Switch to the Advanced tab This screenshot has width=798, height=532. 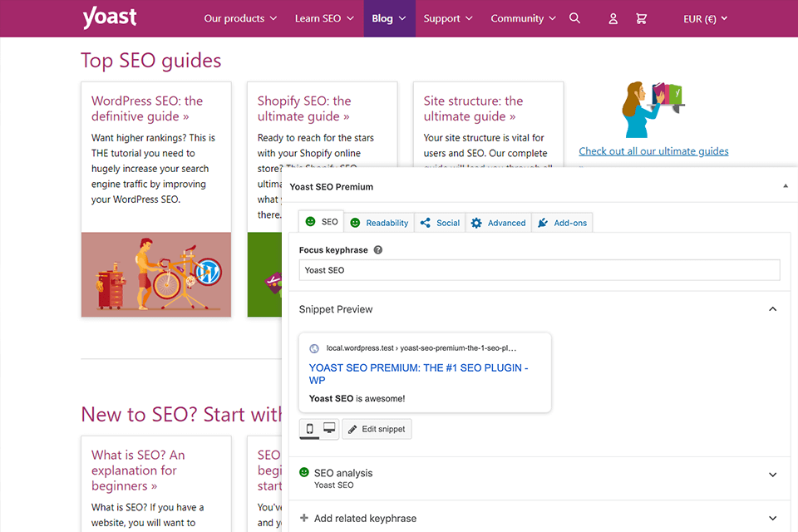pyautogui.click(x=498, y=223)
